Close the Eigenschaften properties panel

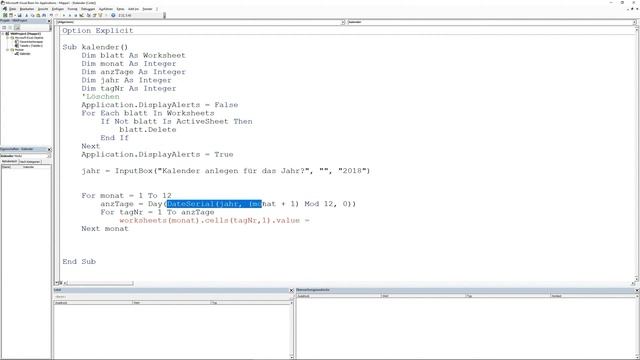[49, 149]
